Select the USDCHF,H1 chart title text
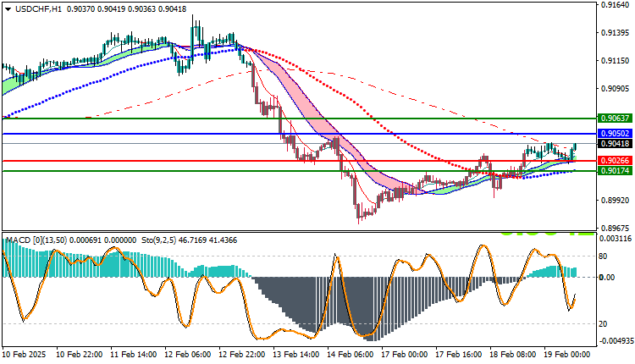This screenshot has height=364, width=635. tap(38, 9)
